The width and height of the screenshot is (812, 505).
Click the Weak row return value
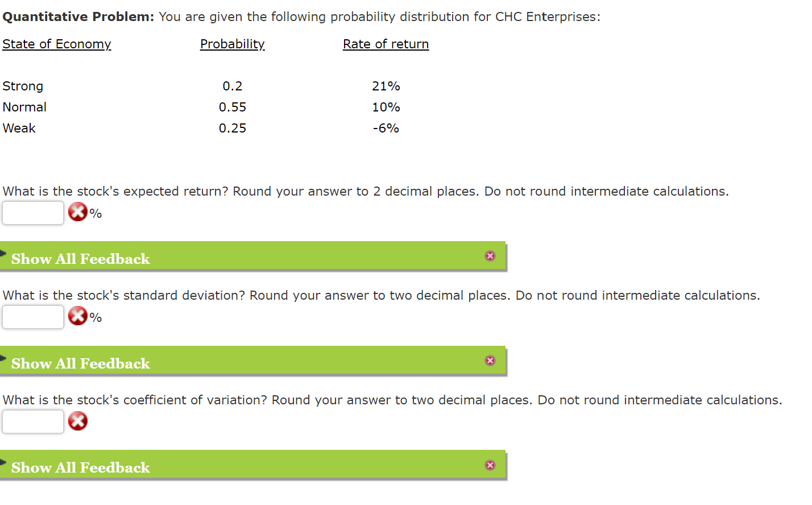[386, 128]
